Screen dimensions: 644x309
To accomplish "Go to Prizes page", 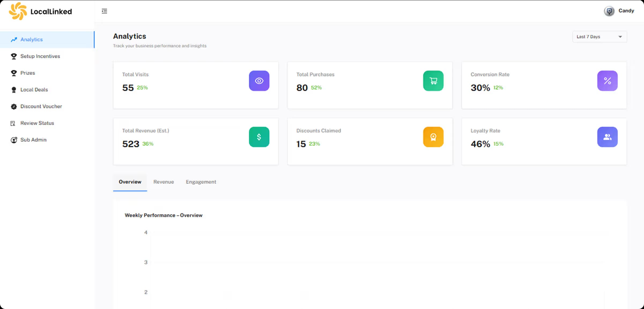I will [x=47, y=73].
